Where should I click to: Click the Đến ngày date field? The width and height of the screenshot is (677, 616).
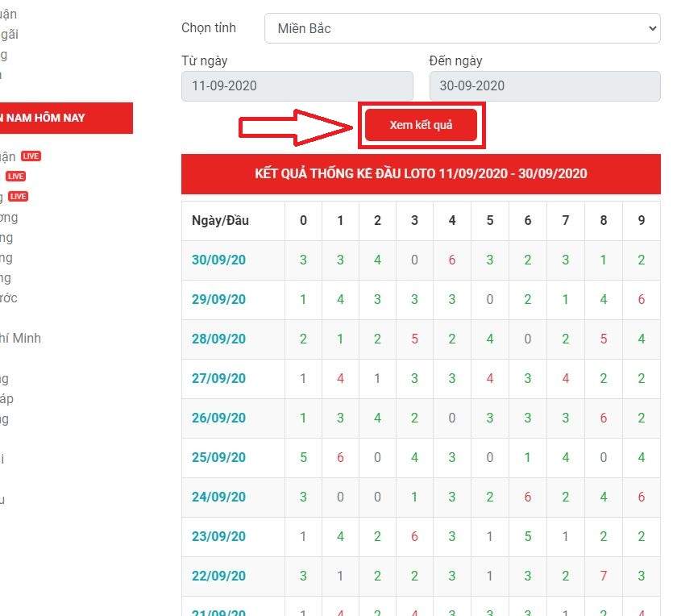click(x=544, y=86)
